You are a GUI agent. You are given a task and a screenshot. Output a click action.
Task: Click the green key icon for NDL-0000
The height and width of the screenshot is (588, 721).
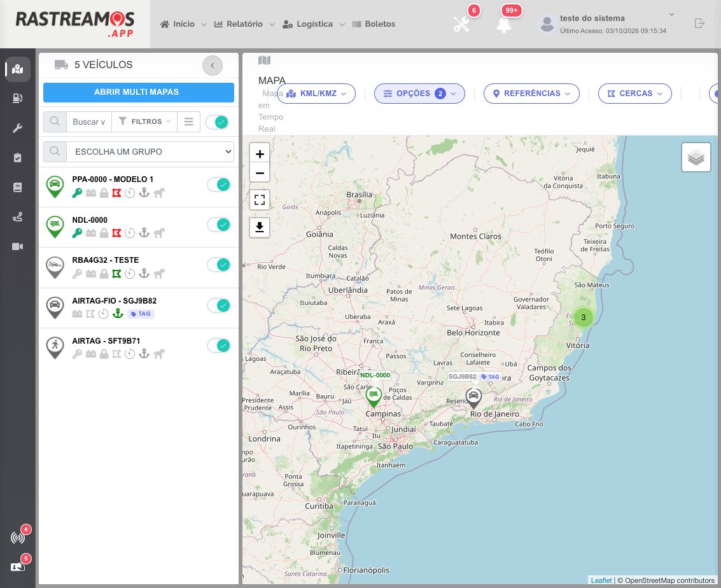[77, 233]
